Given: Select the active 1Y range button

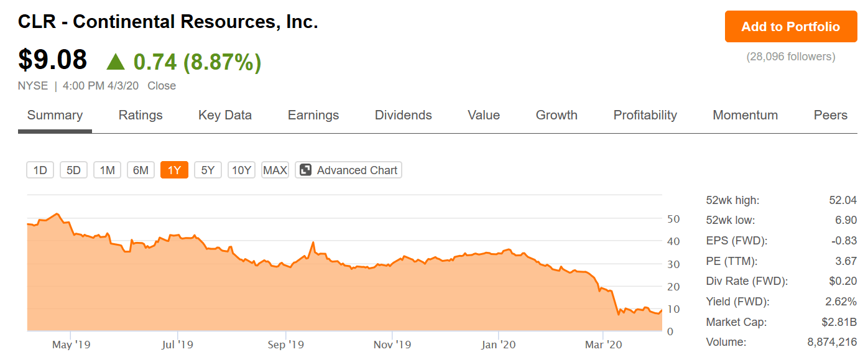Looking at the screenshot, I should tap(175, 170).
